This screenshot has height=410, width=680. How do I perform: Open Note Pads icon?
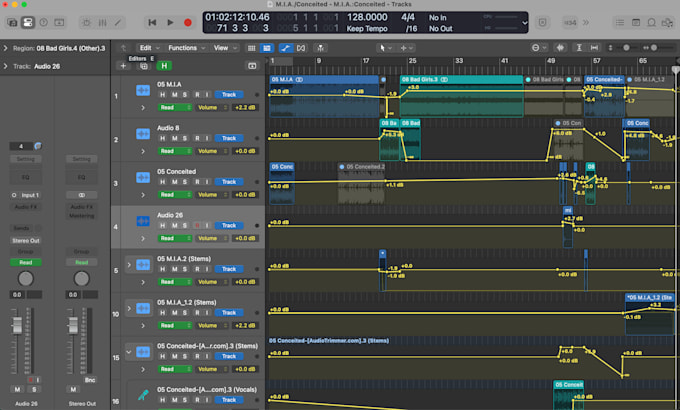click(x=636, y=23)
